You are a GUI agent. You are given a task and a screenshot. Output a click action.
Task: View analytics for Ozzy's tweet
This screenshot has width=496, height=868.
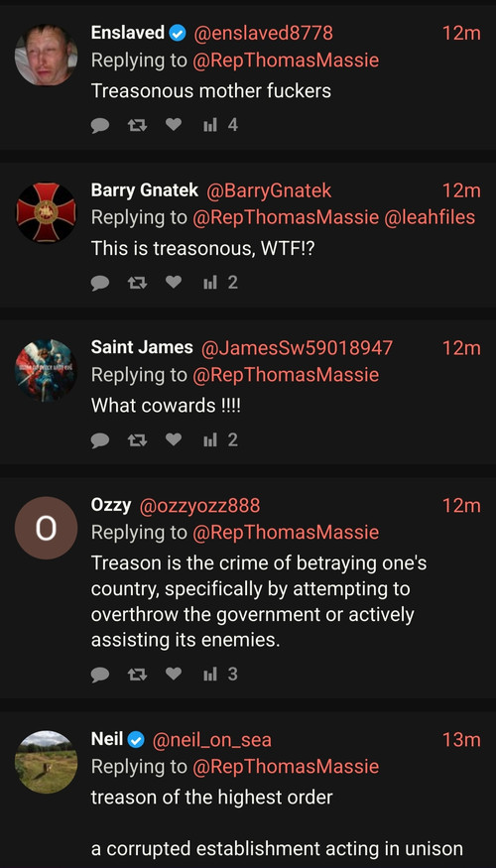coord(220,674)
